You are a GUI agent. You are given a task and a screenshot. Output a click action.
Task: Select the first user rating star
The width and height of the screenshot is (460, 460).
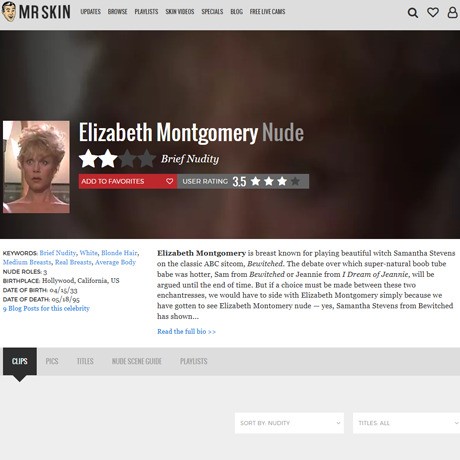[256, 181]
